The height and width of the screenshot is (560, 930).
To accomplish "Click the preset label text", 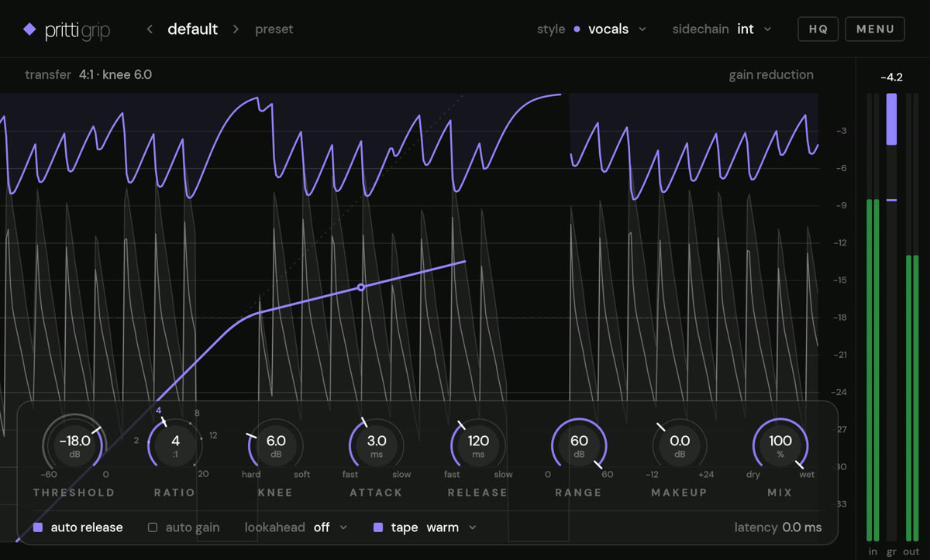I will pos(274,29).
